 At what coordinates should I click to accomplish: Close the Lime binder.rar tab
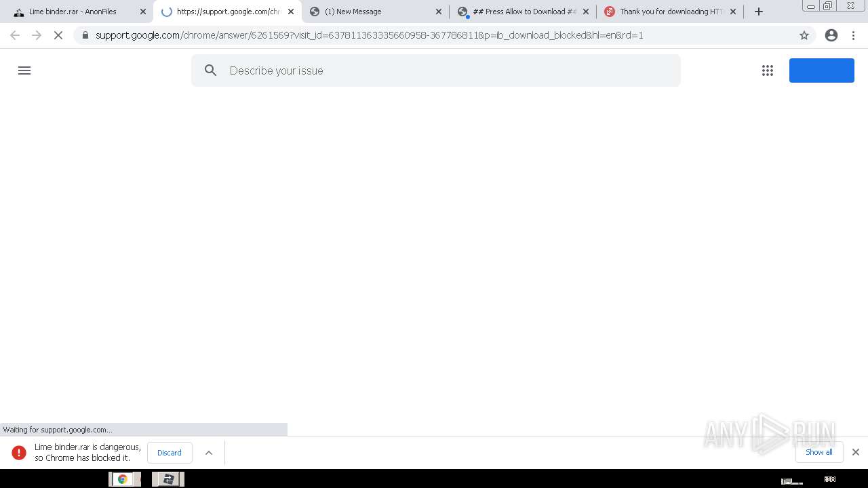coord(143,12)
